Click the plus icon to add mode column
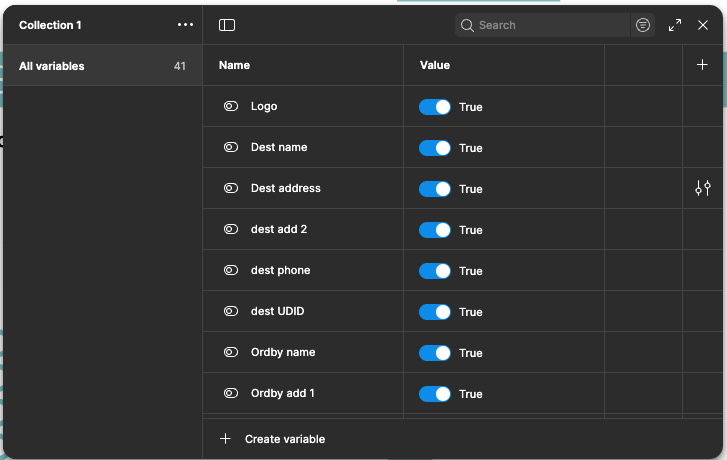The height and width of the screenshot is (460, 727). pos(702,65)
